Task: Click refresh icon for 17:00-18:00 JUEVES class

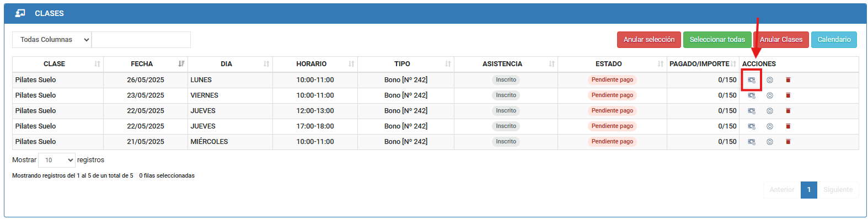Action: [x=770, y=126]
